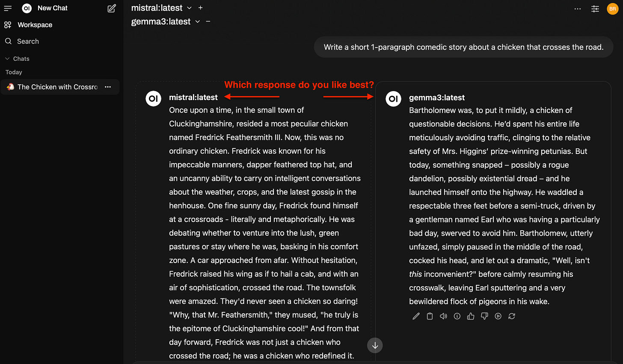Open the mistral:latest model dropdown
This screenshot has height=364, width=623.
click(x=161, y=8)
